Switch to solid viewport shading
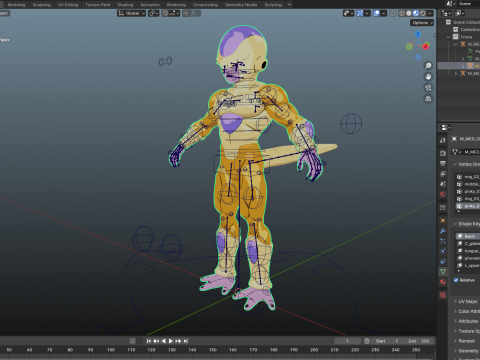The image size is (480, 360). point(409,13)
